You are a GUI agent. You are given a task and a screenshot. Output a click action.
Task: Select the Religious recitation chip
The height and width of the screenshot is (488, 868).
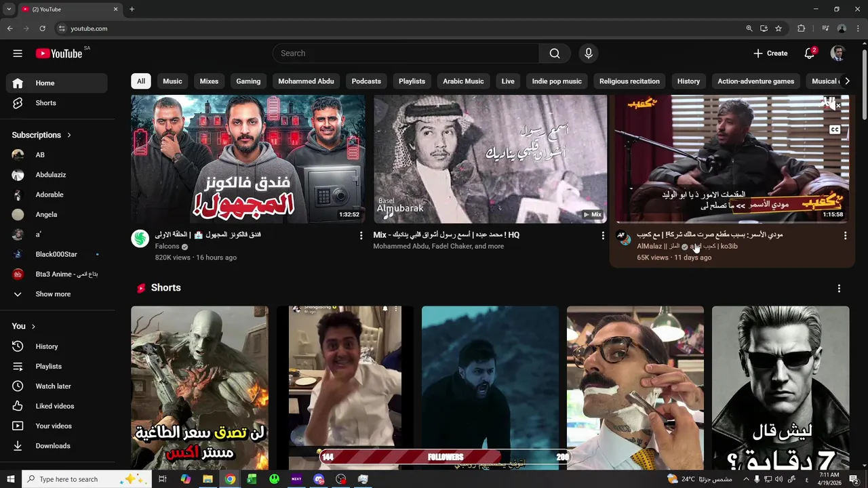pyautogui.click(x=629, y=81)
